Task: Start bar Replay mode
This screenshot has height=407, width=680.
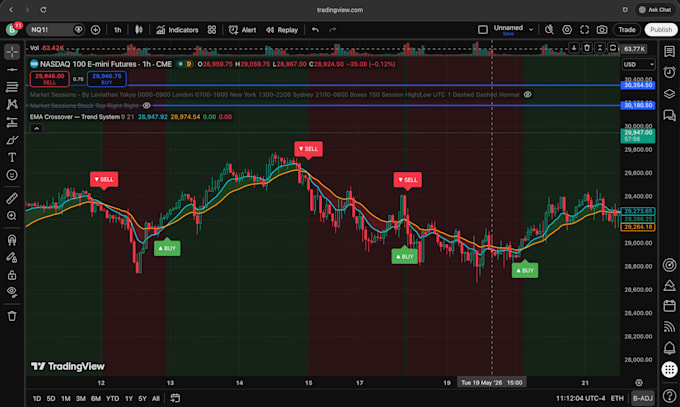Action: click(x=282, y=30)
